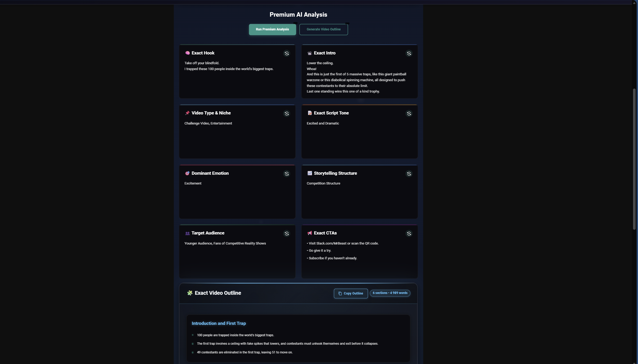Regenerate the Target Audience card

[287, 233]
